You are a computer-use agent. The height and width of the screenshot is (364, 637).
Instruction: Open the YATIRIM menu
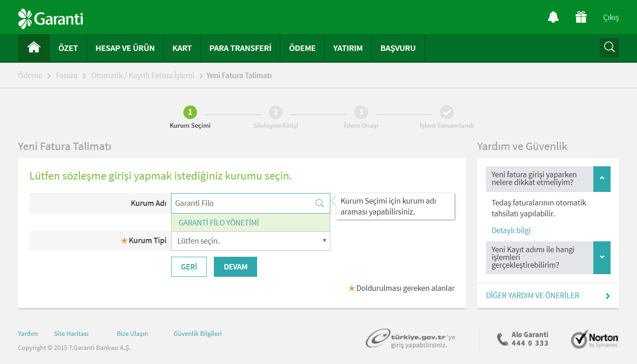click(348, 48)
